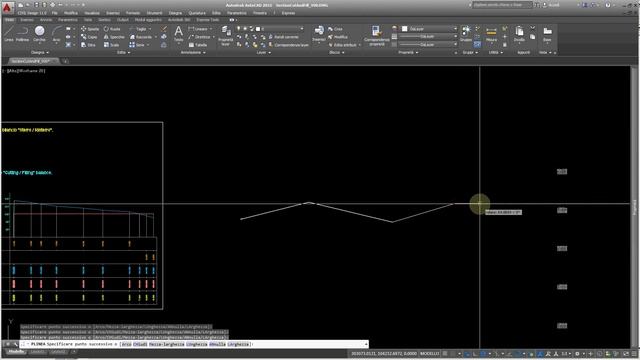This screenshot has height=360, width=640.
Task: Open the Express menu
Action: point(288,13)
